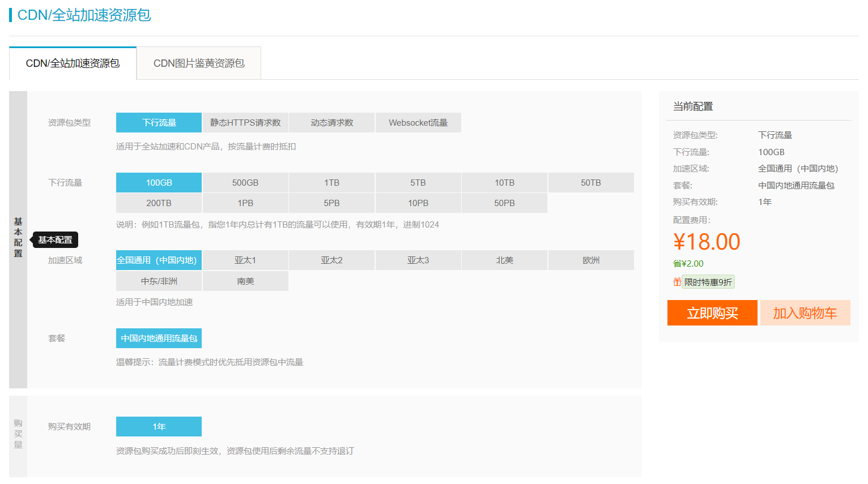Viewport: 868px width, 484px height.
Task: Open the CDN/全站加速资源包 tab
Action: click(73, 63)
